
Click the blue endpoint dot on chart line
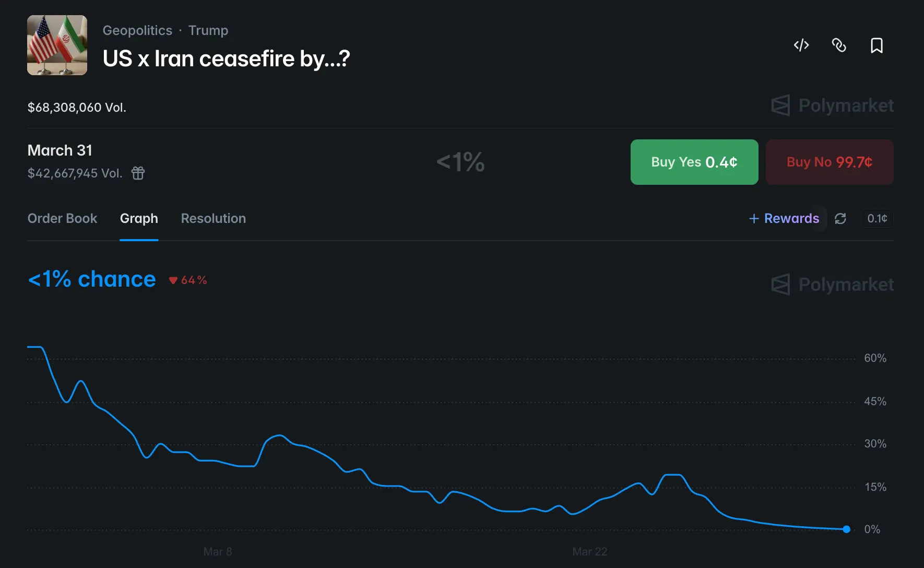[x=846, y=529]
